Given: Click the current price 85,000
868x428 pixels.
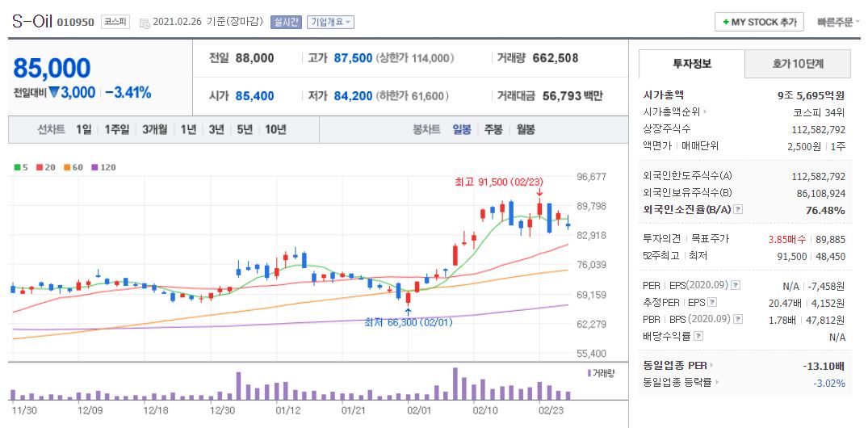Looking at the screenshot, I should (x=52, y=68).
